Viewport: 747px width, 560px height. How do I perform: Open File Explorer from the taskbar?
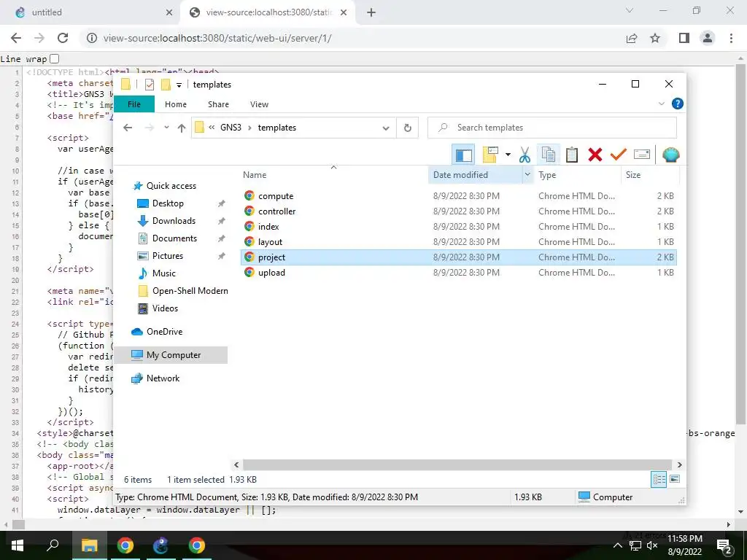(89, 545)
